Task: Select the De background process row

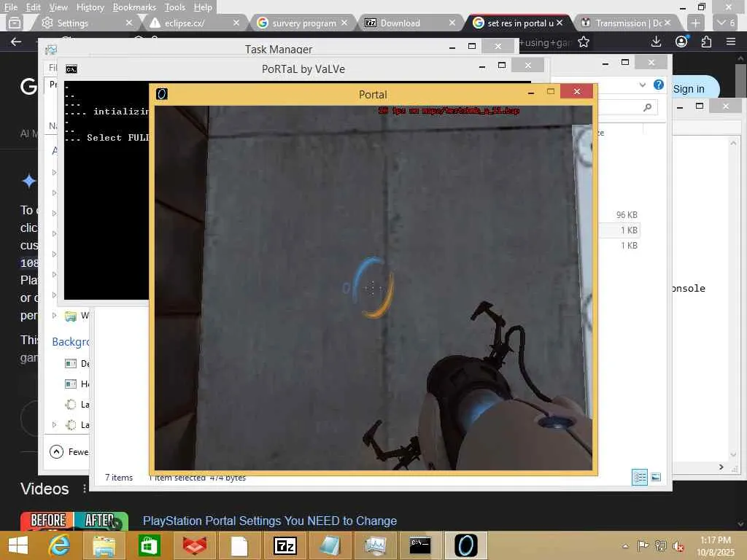Action: [x=66, y=363]
